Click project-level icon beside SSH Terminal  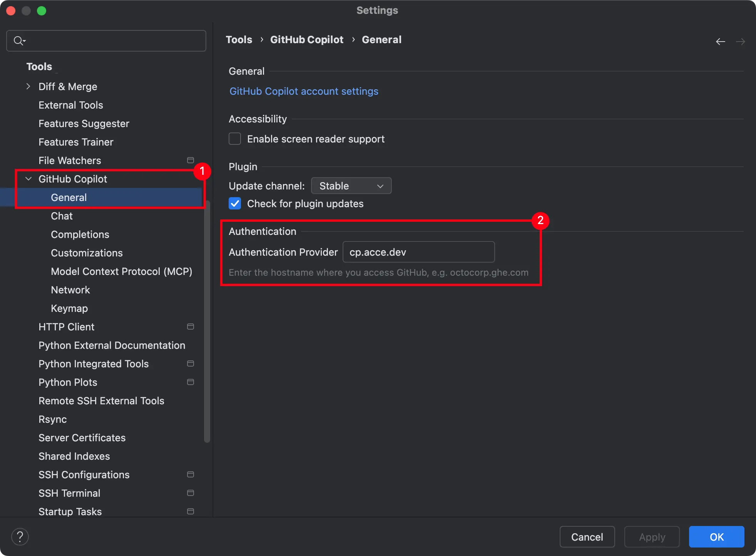190,493
